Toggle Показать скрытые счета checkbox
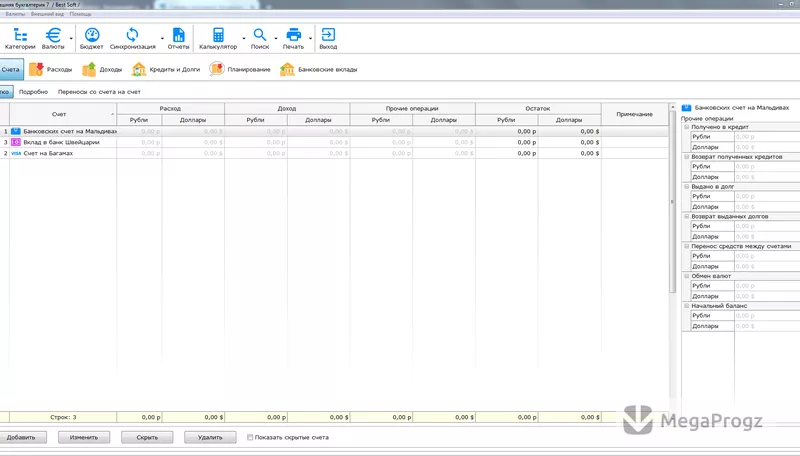 [x=250, y=437]
